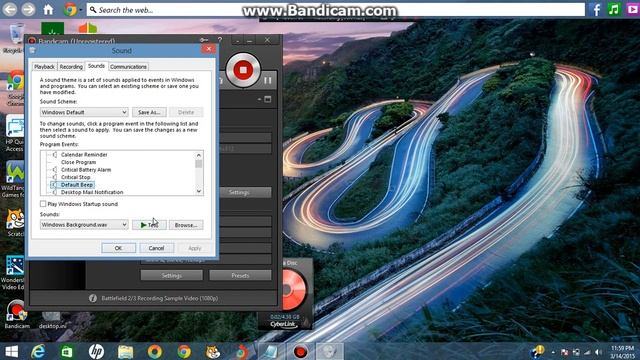Open the volume icon in system tray
Screen dimensions: 640x360
coord(599,352)
